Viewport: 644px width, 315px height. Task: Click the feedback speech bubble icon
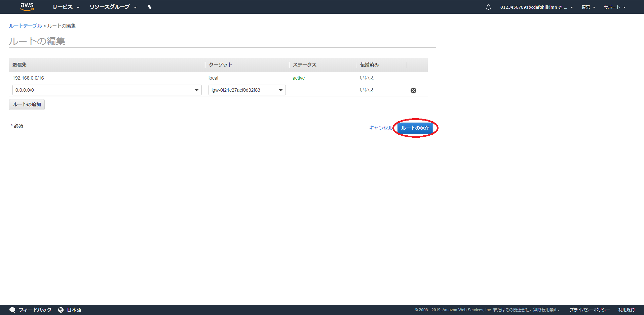(12, 310)
